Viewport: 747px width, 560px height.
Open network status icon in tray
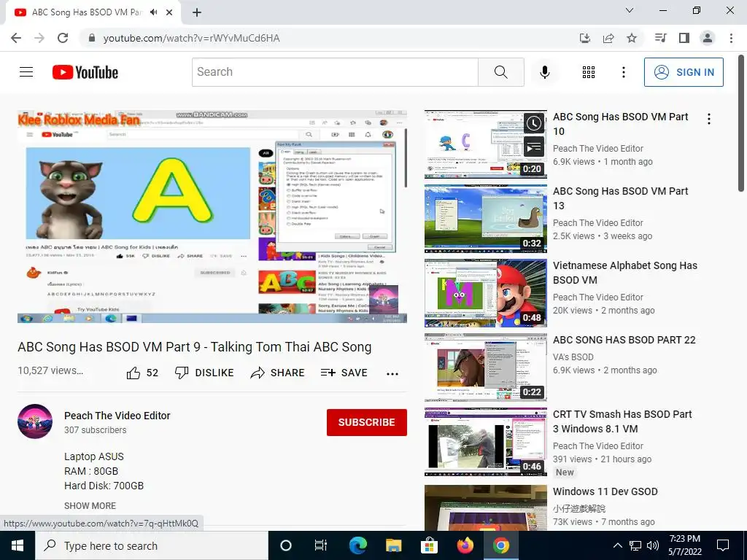[x=635, y=545]
